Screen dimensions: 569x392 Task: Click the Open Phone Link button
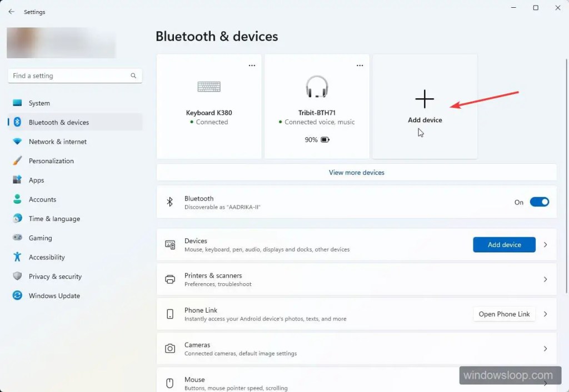(x=504, y=314)
